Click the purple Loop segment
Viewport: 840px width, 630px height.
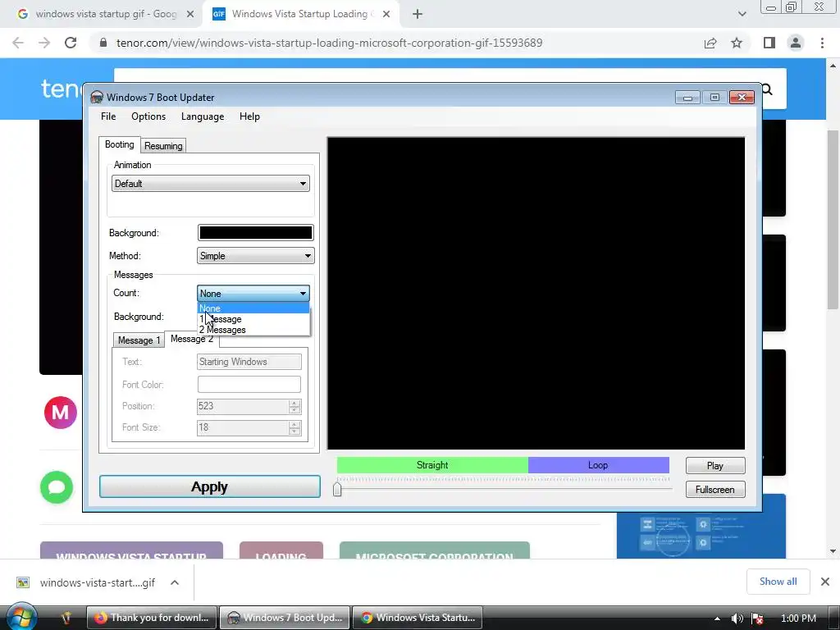(598, 465)
